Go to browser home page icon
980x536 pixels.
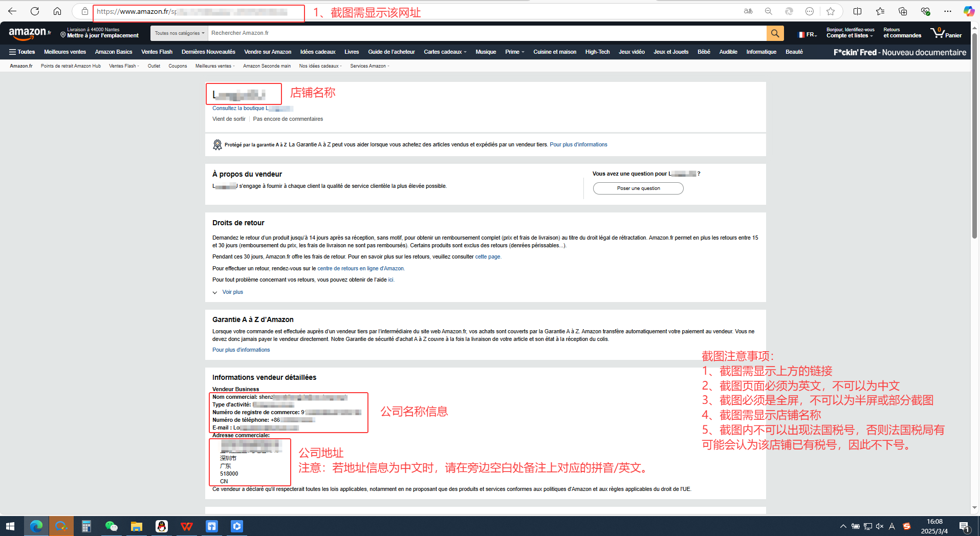[57, 11]
